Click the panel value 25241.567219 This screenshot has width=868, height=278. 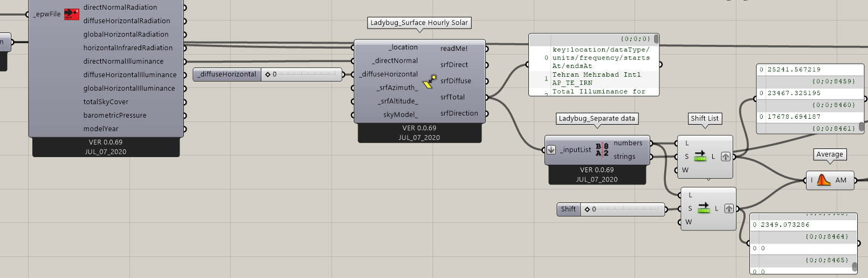[794, 70]
